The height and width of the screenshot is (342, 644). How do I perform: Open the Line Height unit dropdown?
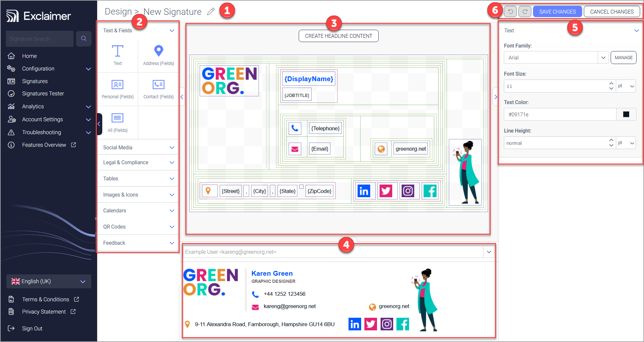(x=626, y=143)
